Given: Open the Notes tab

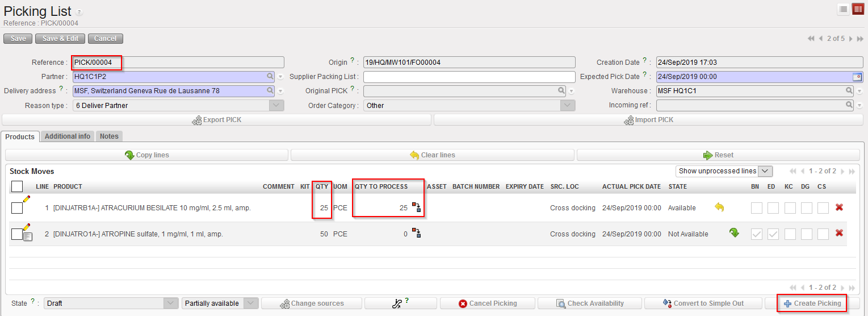Looking at the screenshot, I should (109, 136).
